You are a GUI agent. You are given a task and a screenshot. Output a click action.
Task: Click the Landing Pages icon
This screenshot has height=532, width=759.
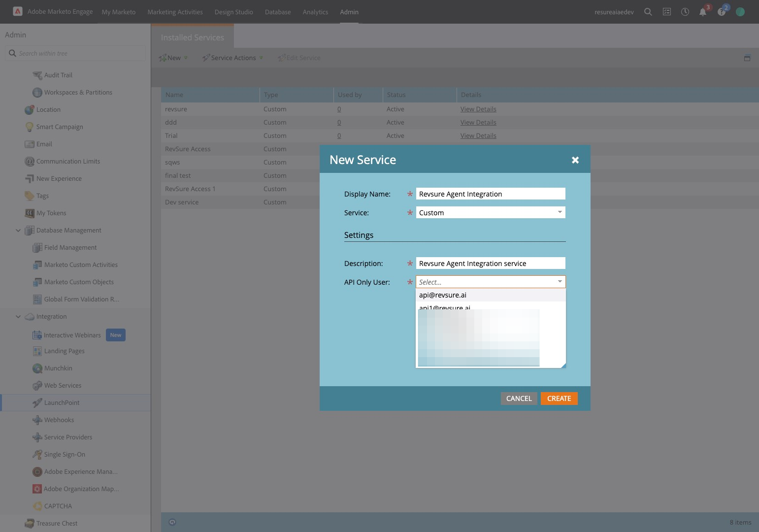click(37, 351)
